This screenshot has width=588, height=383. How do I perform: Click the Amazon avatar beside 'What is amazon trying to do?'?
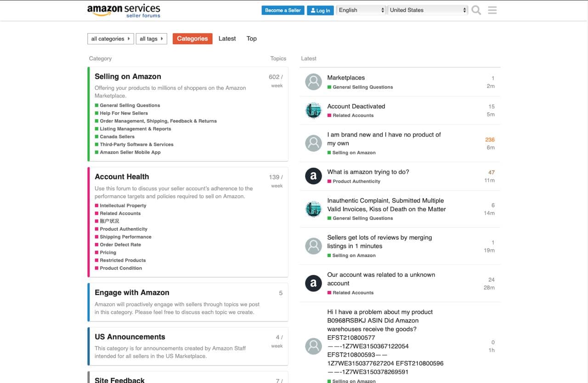pos(313,176)
